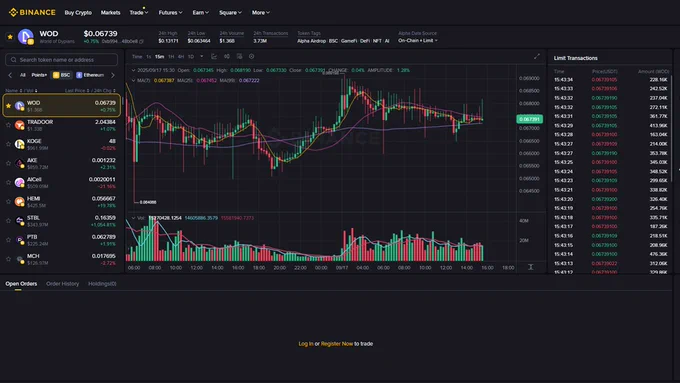Toggle the WOD favorite star in header
Screen dimensions: 680x383
pos(10,37)
